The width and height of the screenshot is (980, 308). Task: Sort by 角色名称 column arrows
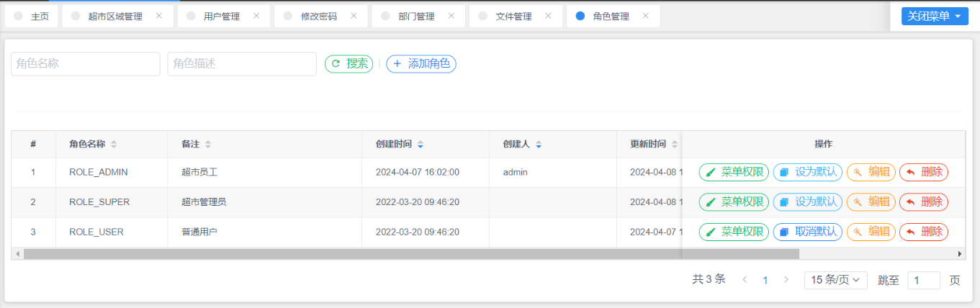click(114, 144)
